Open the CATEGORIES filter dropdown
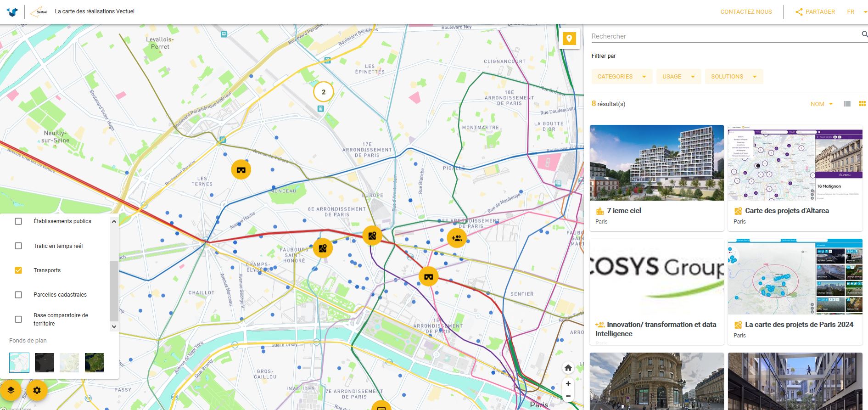 pos(622,77)
